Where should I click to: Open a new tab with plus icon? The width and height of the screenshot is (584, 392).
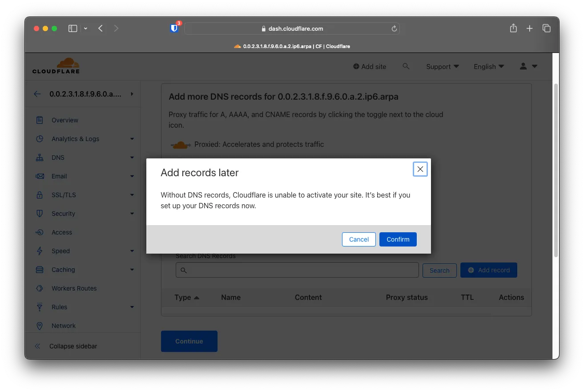pyautogui.click(x=529, y=28)
